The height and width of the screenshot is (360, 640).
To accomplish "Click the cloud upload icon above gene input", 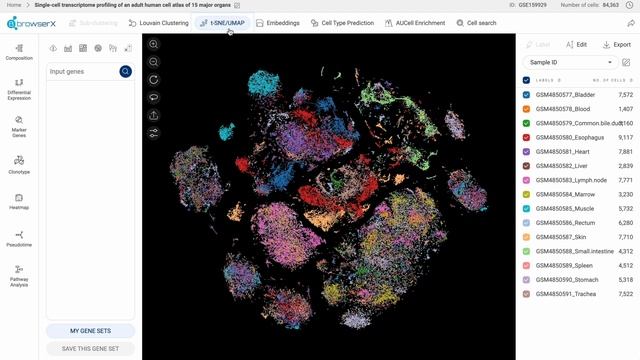I will tap(53, 48).
